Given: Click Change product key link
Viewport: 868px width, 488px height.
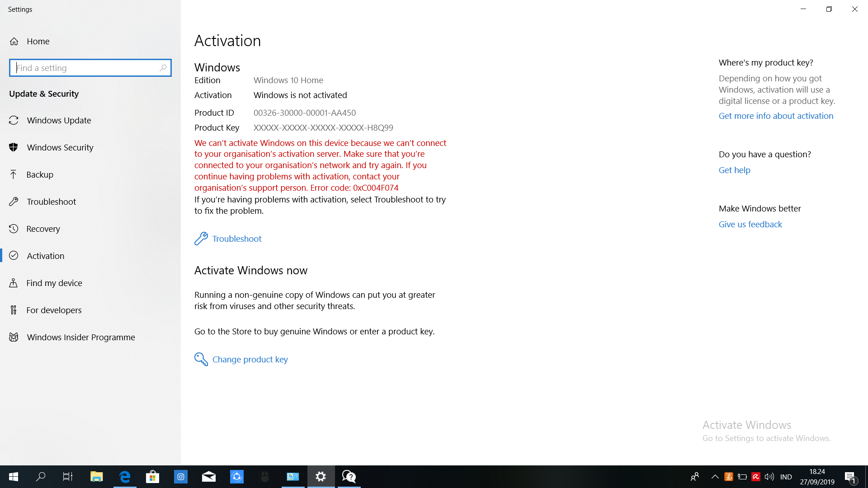Looking at the screenshot, I should point(250,359).
